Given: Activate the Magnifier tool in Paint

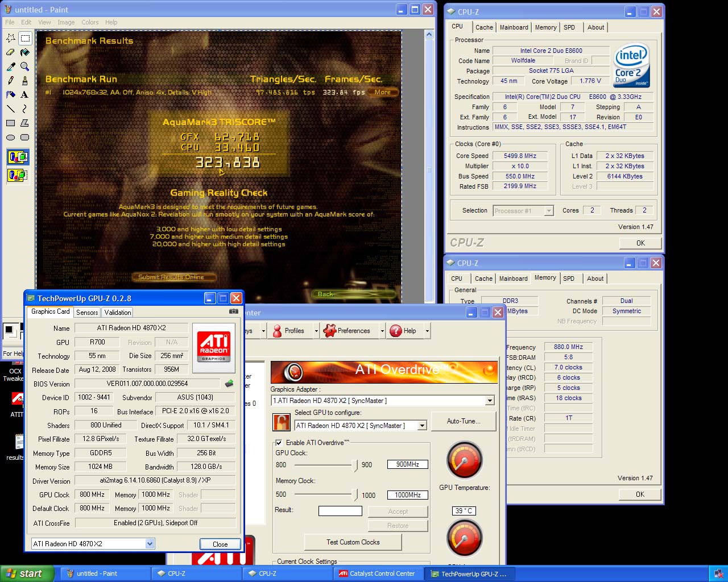Looking at the screenshot, I should [25, 66].
